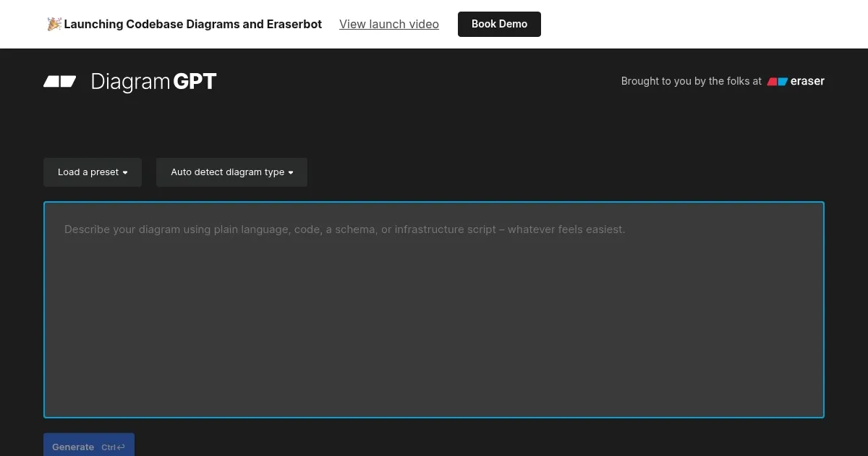The width and height of the screenshot is (868, 456).
Task: Open the eraser brand name link
Action: click(x=807, y=81)
